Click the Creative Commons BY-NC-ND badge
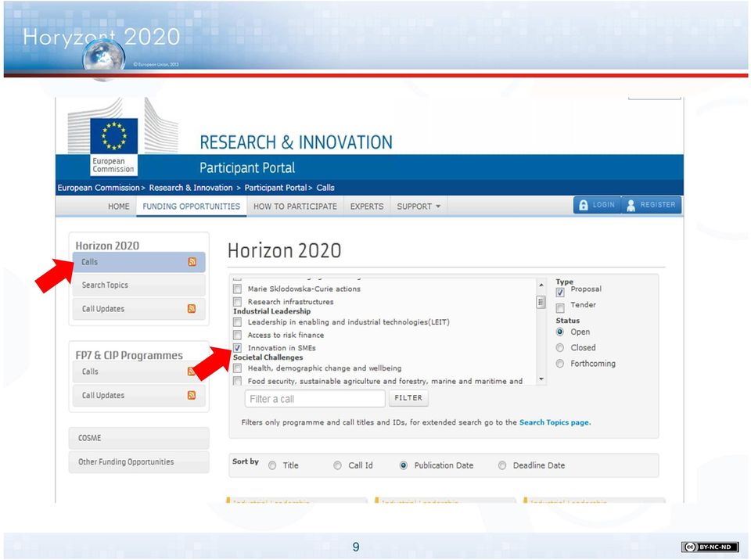The width and height of the screenshot is (751, 560). click(710, 547)
